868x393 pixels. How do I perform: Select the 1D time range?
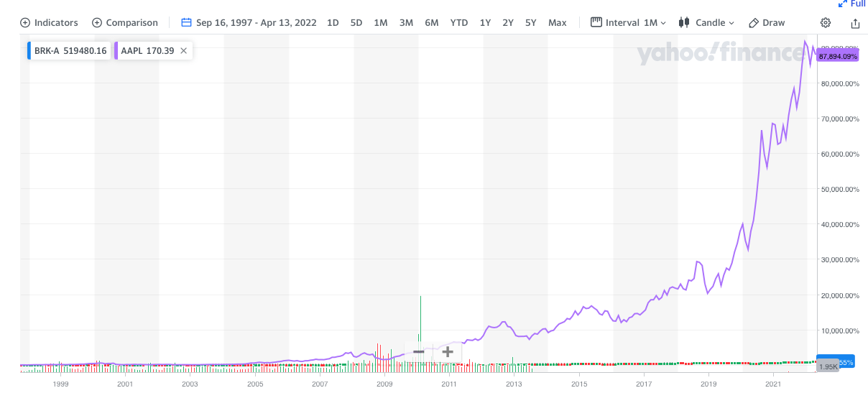coord(333,22)
